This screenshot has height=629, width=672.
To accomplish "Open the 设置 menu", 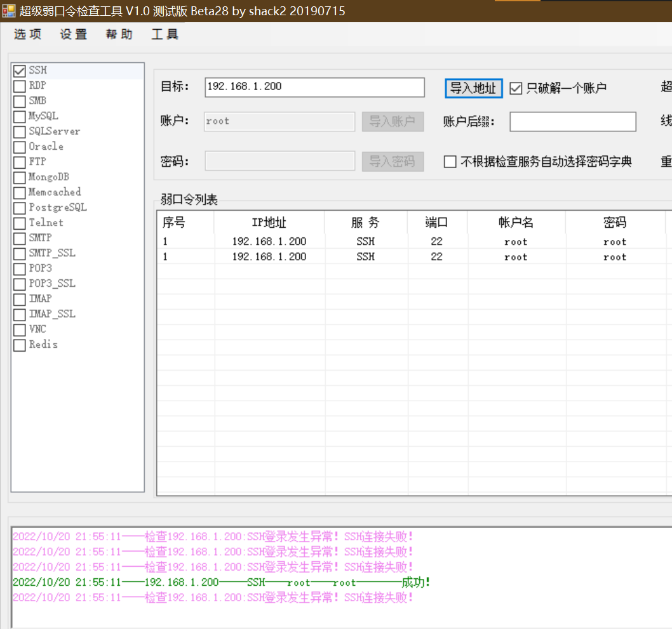I will [x=74, y=34].
